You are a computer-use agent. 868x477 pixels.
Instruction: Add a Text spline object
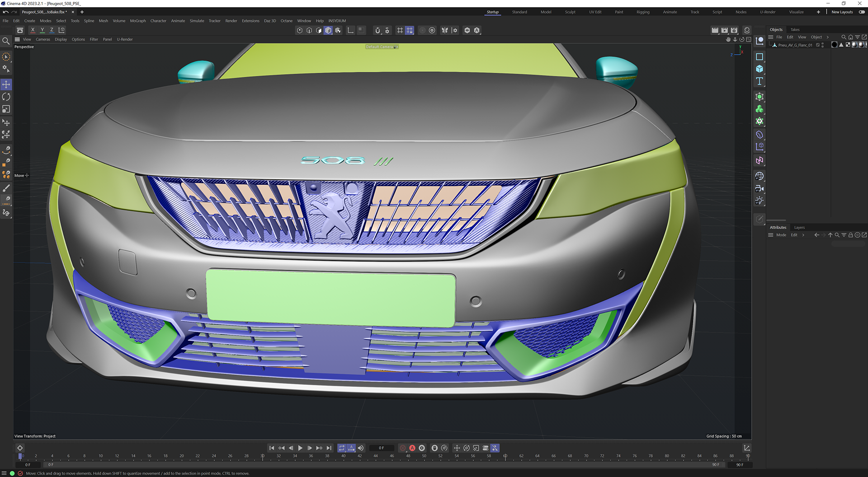(759, 81)
